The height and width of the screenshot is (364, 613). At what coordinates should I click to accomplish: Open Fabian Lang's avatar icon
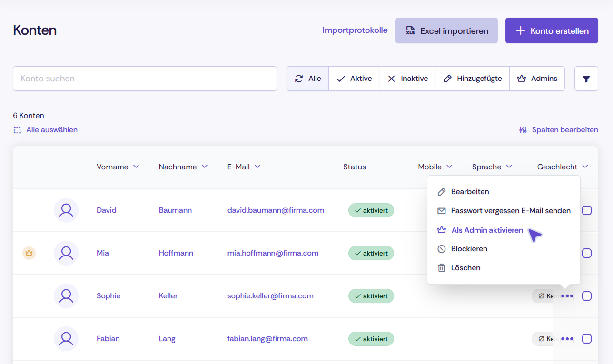tap(66, 339)
